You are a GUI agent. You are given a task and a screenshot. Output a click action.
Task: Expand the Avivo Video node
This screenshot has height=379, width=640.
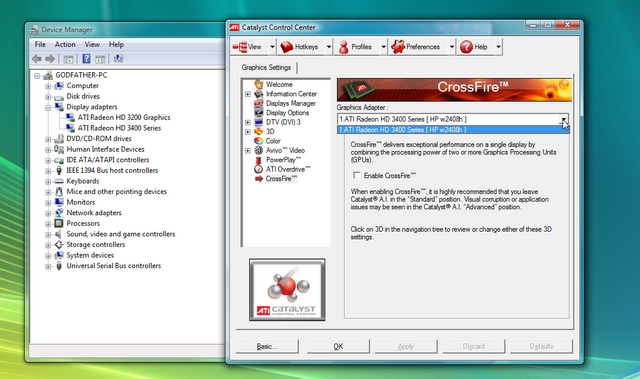pos(248,151)
